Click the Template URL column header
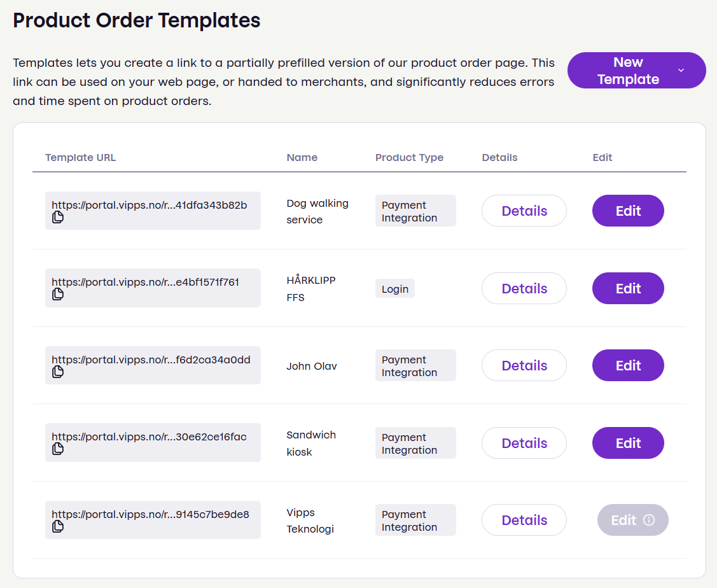Viewport: 717px width, 588px height. tap(80, 157)
